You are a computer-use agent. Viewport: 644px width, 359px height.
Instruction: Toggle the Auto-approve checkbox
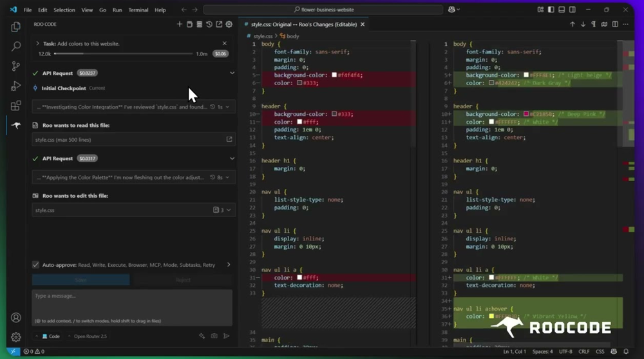[35, 265]
